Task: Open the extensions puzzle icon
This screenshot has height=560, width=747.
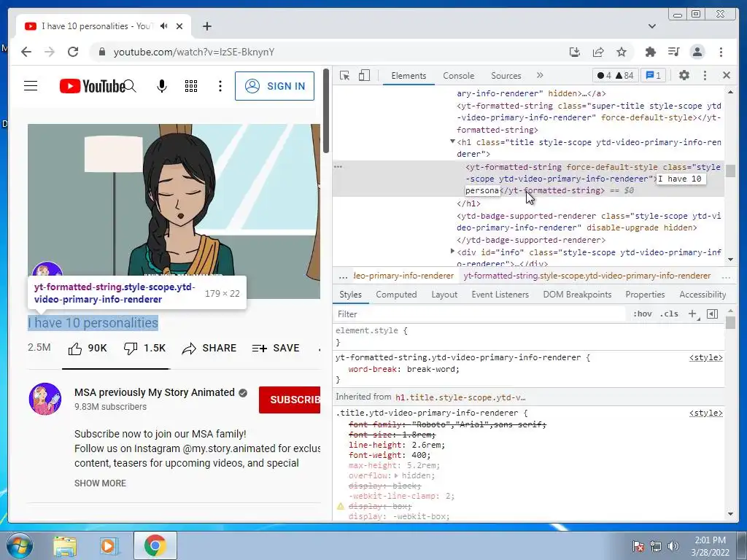Action: 650,52
